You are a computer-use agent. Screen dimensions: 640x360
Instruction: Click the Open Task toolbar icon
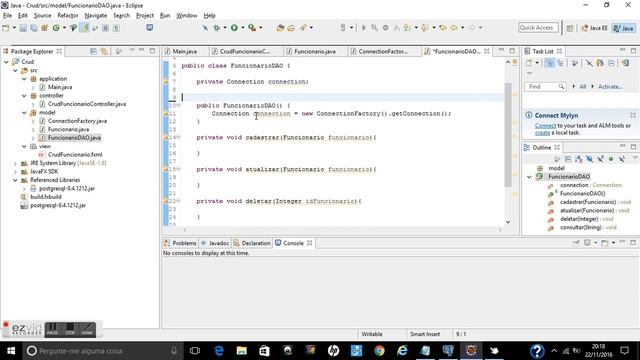click(291, 28)
